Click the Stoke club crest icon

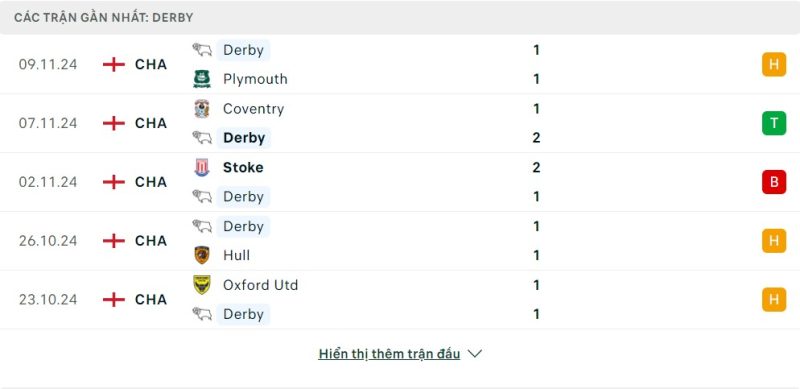click(202, 167)
